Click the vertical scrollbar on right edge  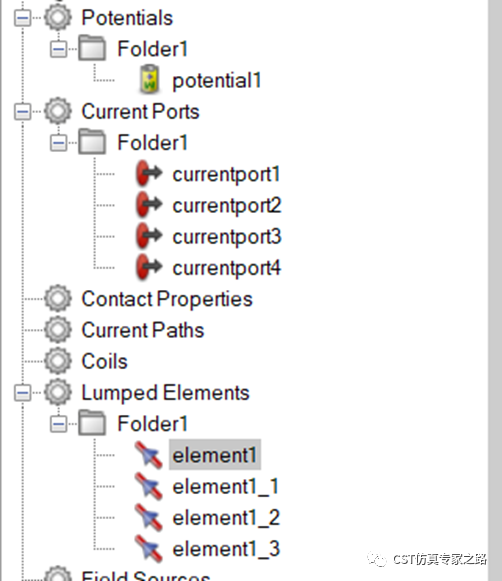coord(495,290)
